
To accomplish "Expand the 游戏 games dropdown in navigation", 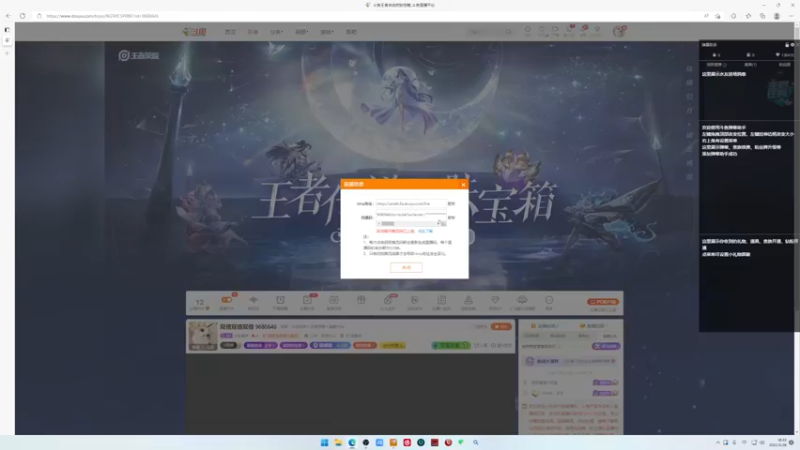I will click(327, 32).
